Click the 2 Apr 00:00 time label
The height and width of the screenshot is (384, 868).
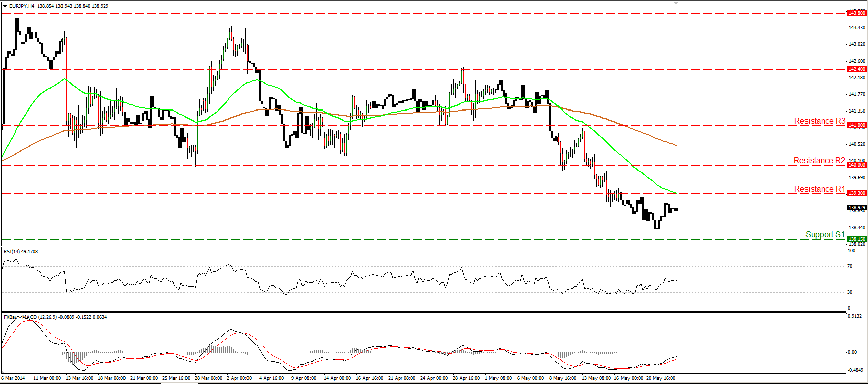click(239, 378)
